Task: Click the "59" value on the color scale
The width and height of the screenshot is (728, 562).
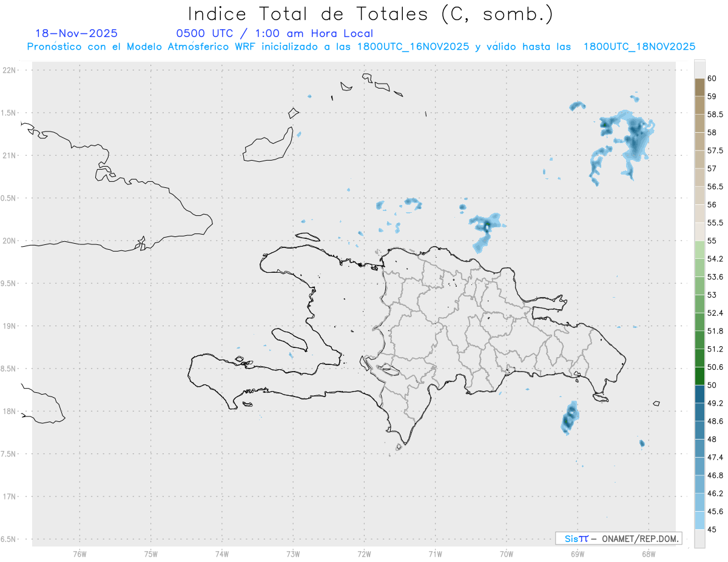Action: (712, 96)
